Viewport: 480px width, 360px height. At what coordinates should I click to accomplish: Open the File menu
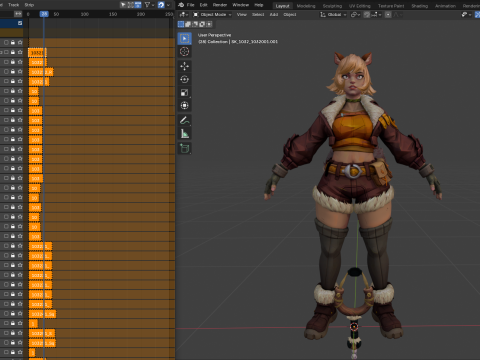pyautogui.click(x=191, y=5)
